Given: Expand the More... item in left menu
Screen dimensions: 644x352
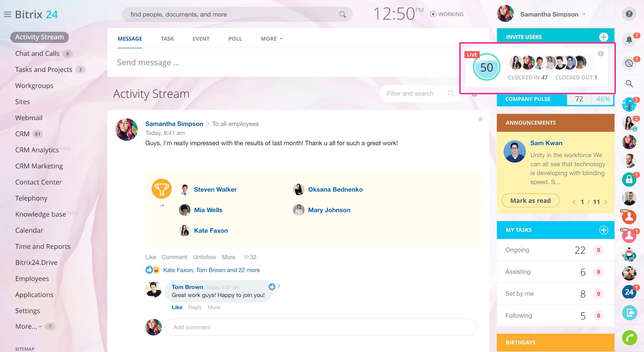Looking at the screenshot, I should (28, 327).
